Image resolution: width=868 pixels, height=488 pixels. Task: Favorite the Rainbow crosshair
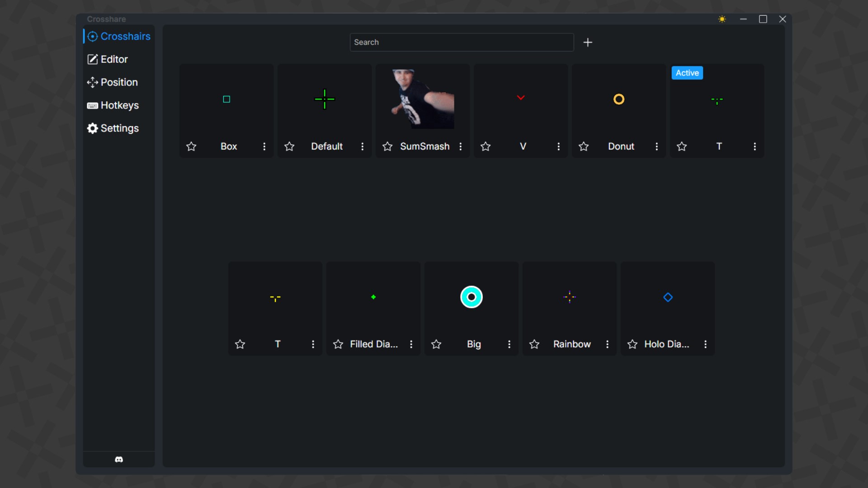point(534,344)
